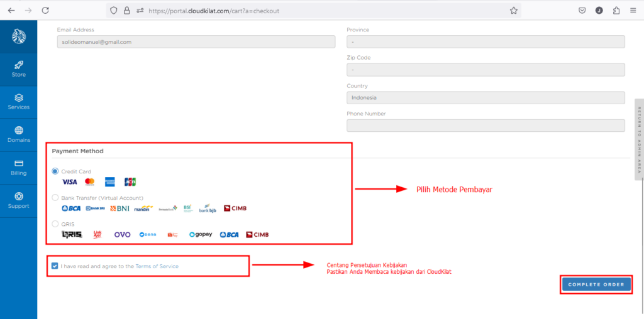This screenshot has height=319, width=644.
Task: Select the Credit Card payment option
Action: [x=55, y=171]
